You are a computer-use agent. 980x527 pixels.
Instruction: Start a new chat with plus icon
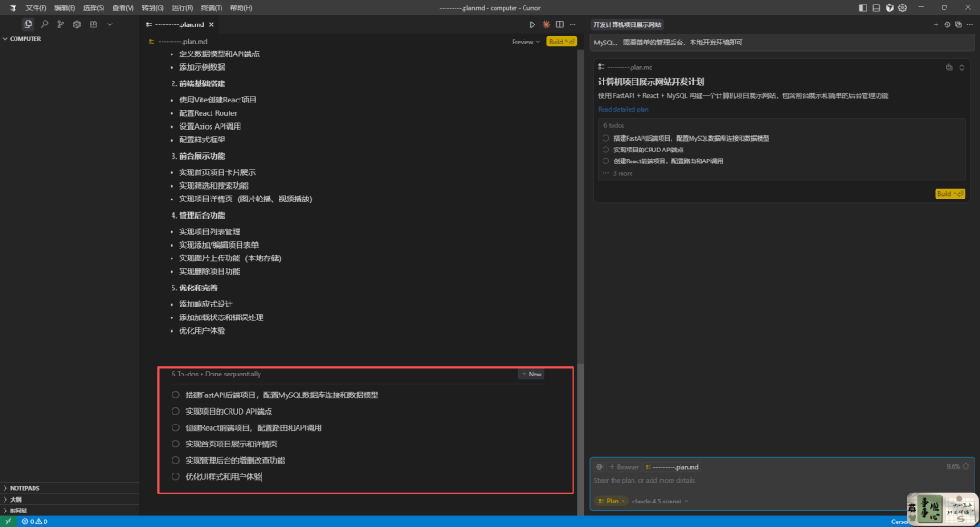point(936,24)
